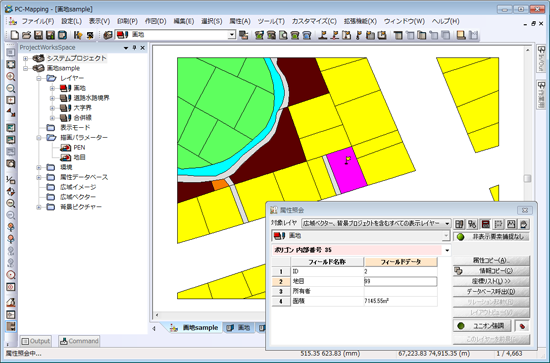550x363 pixels.
Task: Click the hand icon in 属性照会 dialog
Action: [x=524, y=224]
